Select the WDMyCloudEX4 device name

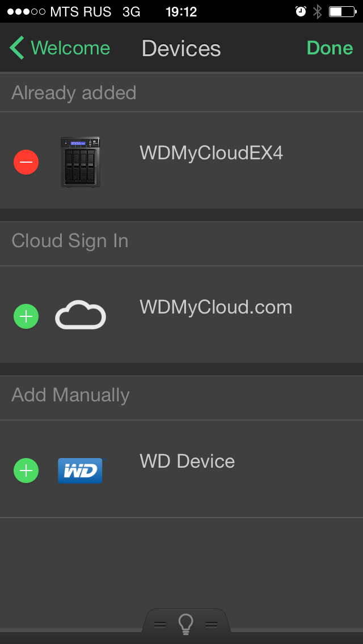click(211, 153)
